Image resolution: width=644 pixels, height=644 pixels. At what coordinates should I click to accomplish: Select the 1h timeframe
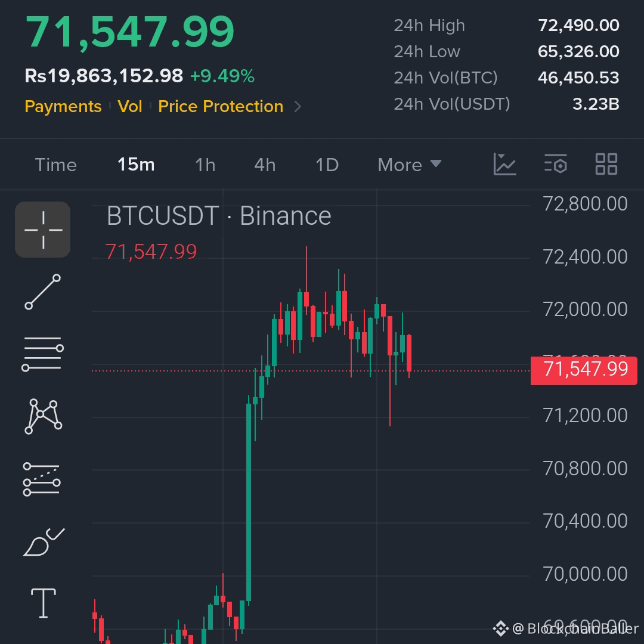(x=205, y=165)
